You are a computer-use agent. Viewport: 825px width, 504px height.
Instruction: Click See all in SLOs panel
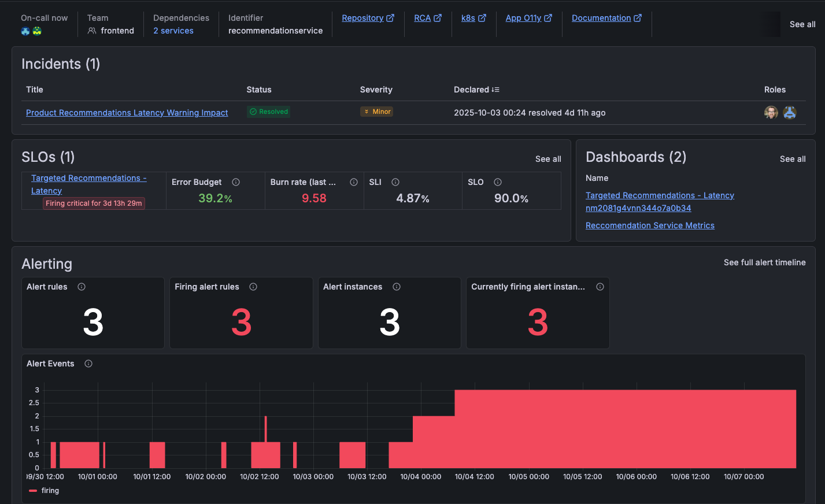pyautogui.click(x=547, y=159)
